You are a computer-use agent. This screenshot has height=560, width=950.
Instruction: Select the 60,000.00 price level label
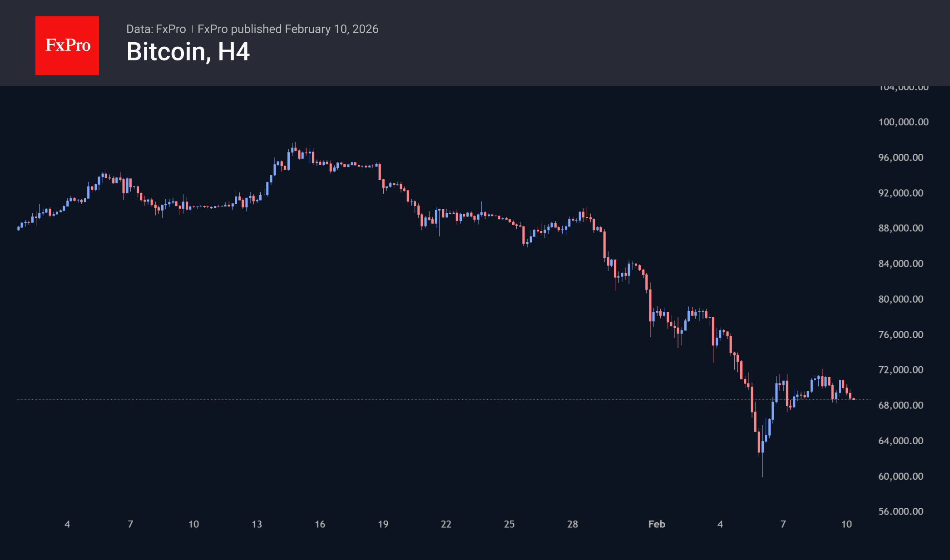point(901,476)
